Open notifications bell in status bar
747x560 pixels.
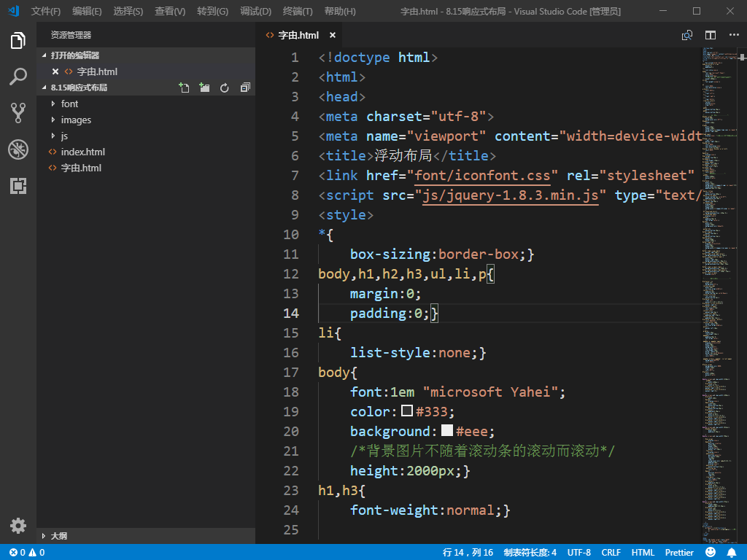click(x=731, y=553)
